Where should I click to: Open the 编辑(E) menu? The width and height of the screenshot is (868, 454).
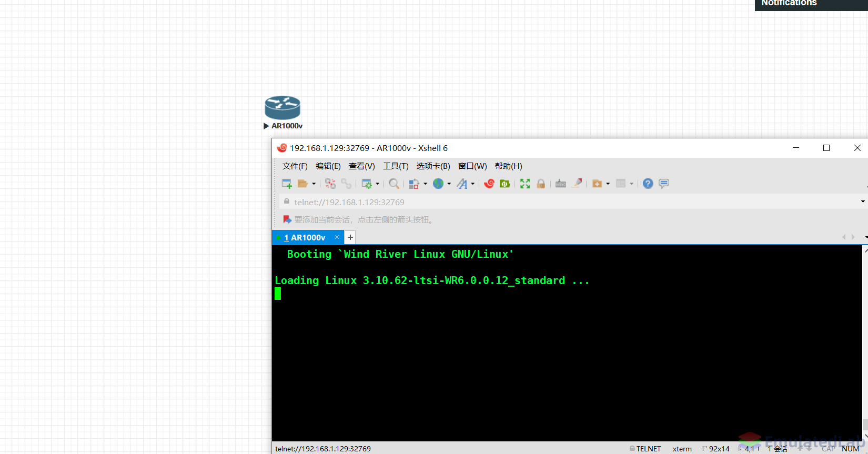[x=328, y=166]
